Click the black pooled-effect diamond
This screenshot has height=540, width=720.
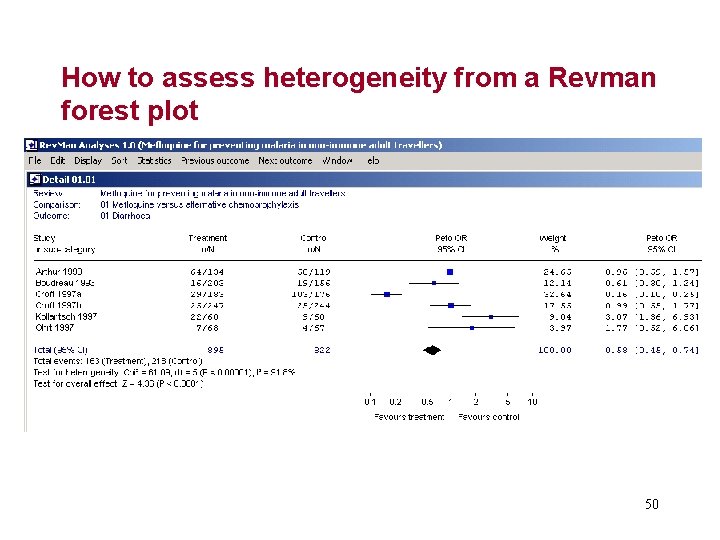(432, 350)
